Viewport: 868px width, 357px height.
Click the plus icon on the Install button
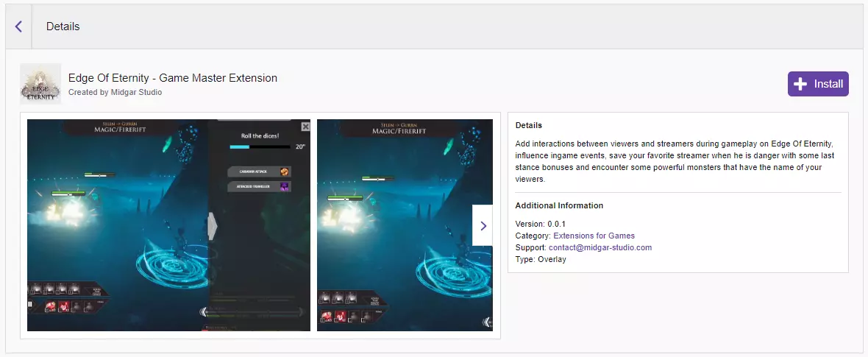coord(800,84)
